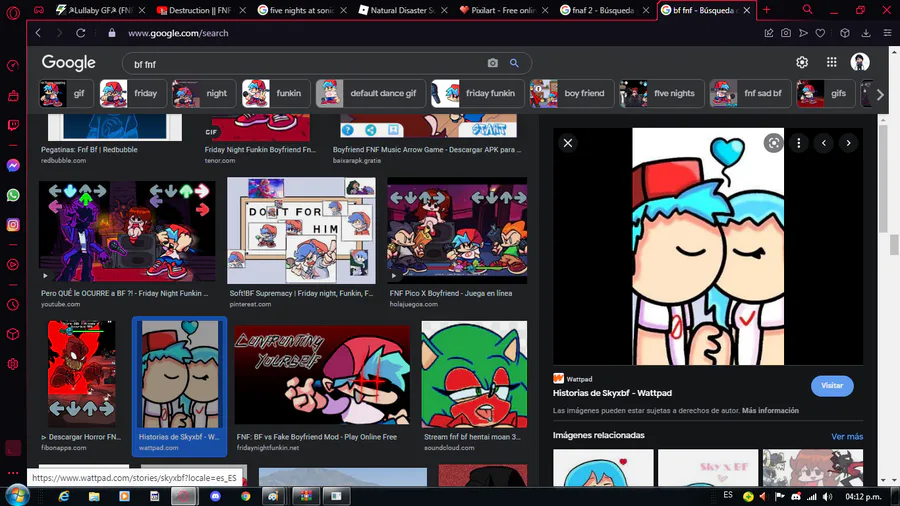Open 'Sky x BF' related image
Screen dimensions: 900x506
[708, 468]
